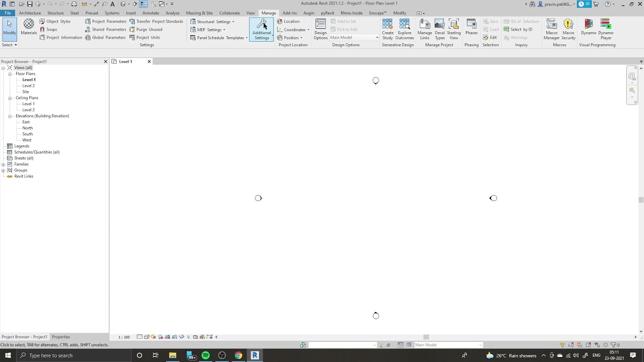Click the Windows search box
The height and width of the screenshot is (362, 644).
pyautogui.click(x=73, y=355)
